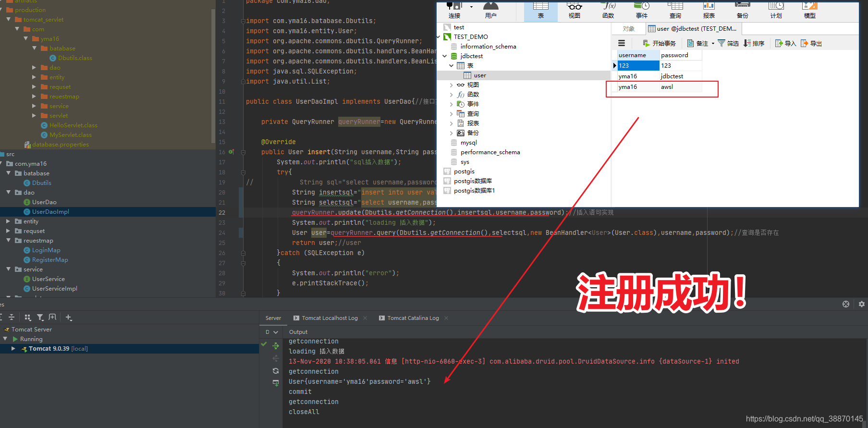Open the 计划 schedule toolbar icon
868x428 pixels.
pyautogui.click(x=776, y=10)
